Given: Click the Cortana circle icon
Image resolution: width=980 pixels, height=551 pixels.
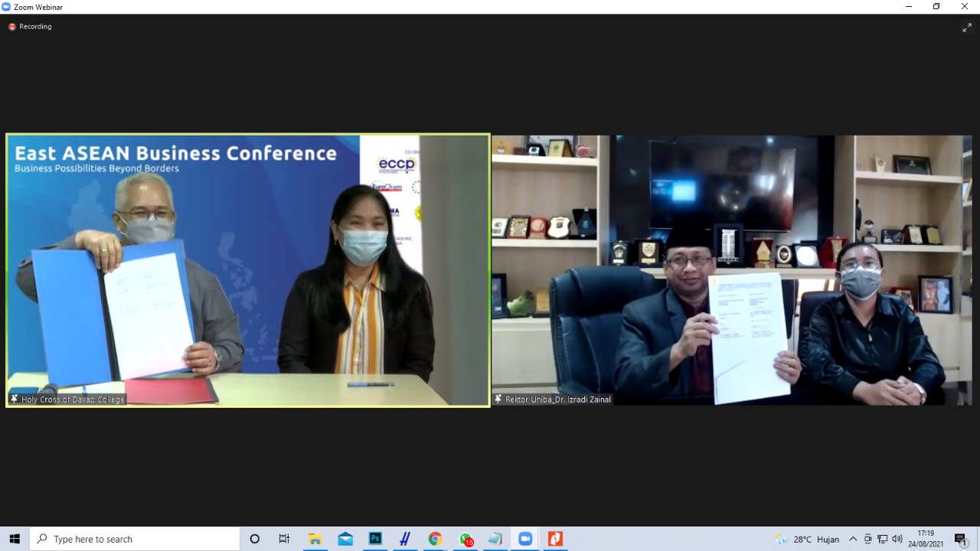Looking at the screenshot, I should 255,539.
